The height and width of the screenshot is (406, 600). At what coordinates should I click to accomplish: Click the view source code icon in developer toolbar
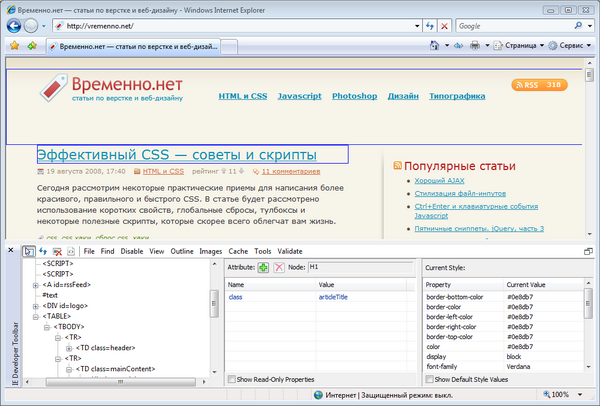coord(71,251)
